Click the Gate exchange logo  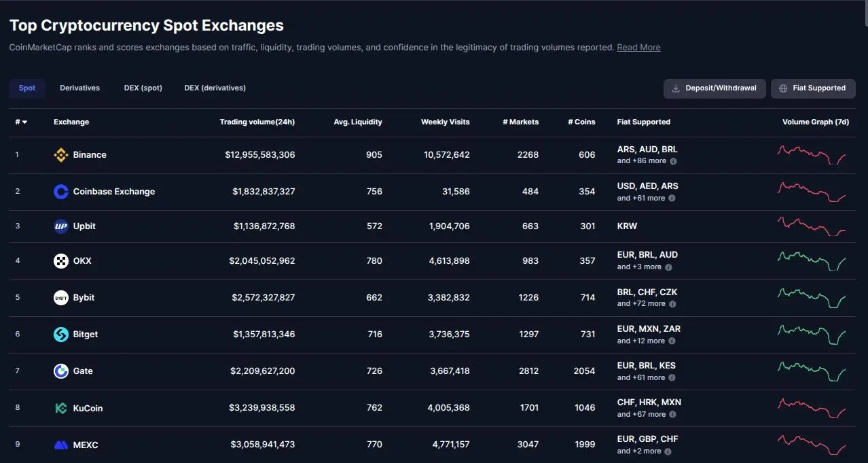60,371
